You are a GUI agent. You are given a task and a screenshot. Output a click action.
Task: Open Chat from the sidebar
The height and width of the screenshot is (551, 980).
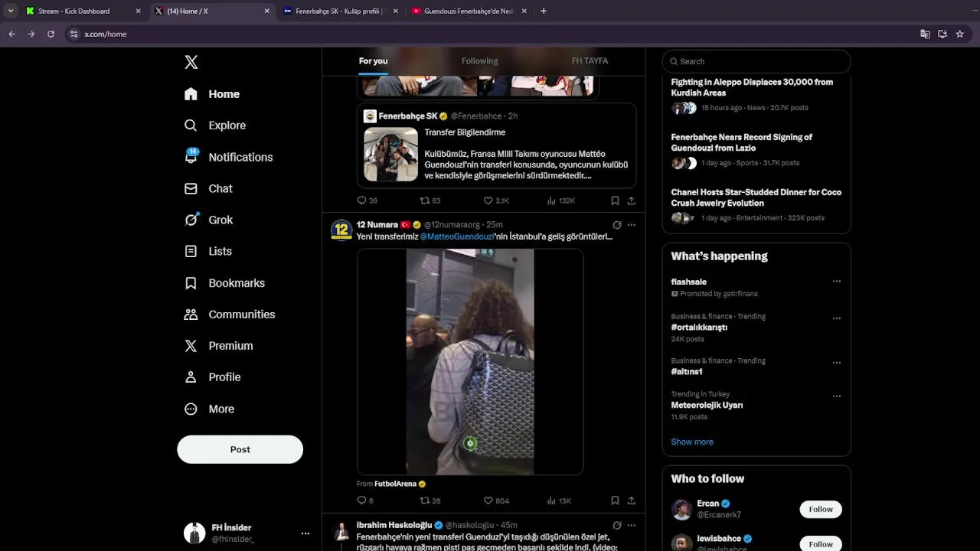208,188
